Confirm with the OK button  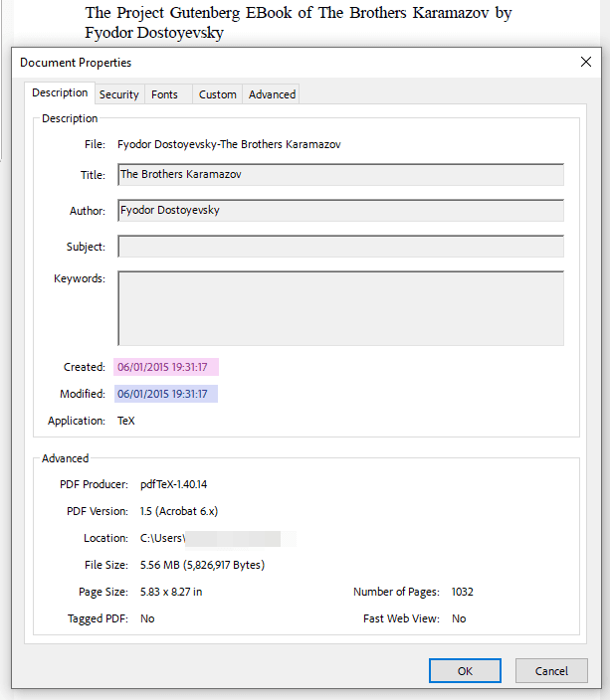pos(465,670)
